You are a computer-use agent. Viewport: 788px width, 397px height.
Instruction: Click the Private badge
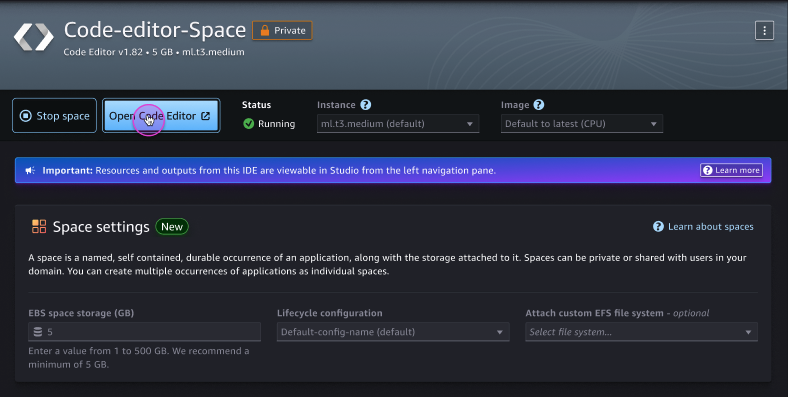coord(282,30)
